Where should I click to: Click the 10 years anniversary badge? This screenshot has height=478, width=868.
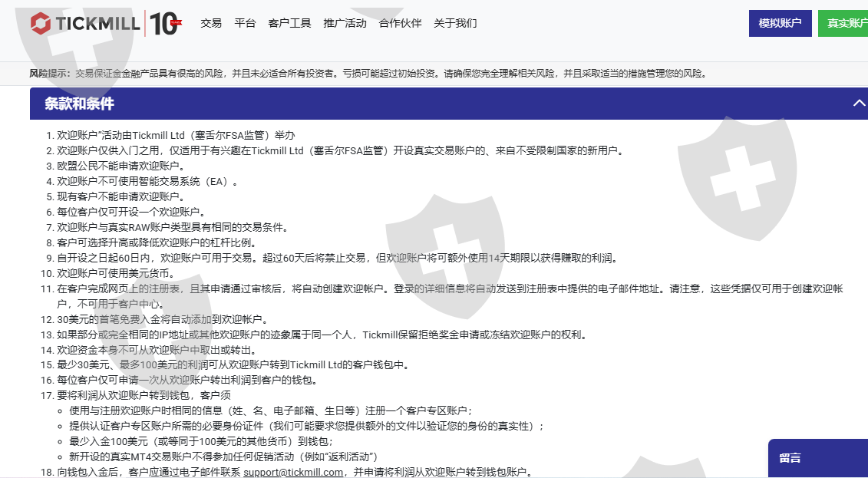[x=166, y=24]
